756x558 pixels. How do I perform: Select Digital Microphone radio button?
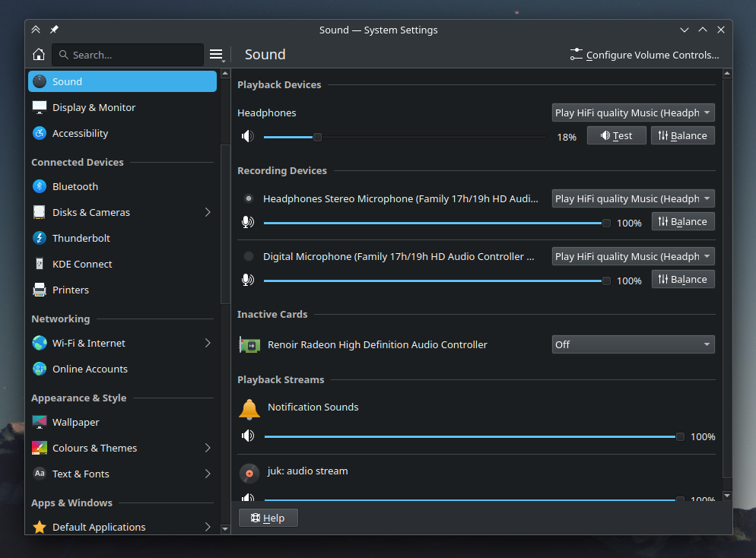click(249, 256)
